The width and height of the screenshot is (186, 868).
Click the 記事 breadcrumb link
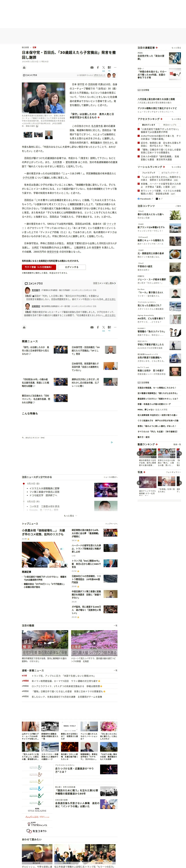tap(34, 47)
